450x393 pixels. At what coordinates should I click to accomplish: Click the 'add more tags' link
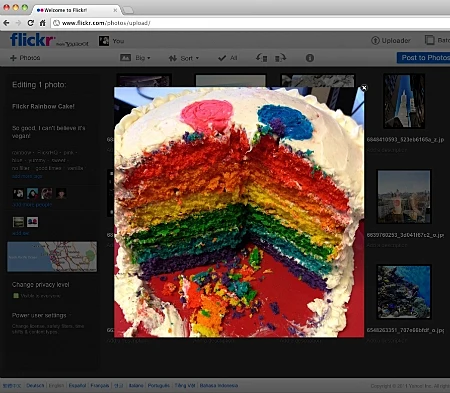coord(27,176)
